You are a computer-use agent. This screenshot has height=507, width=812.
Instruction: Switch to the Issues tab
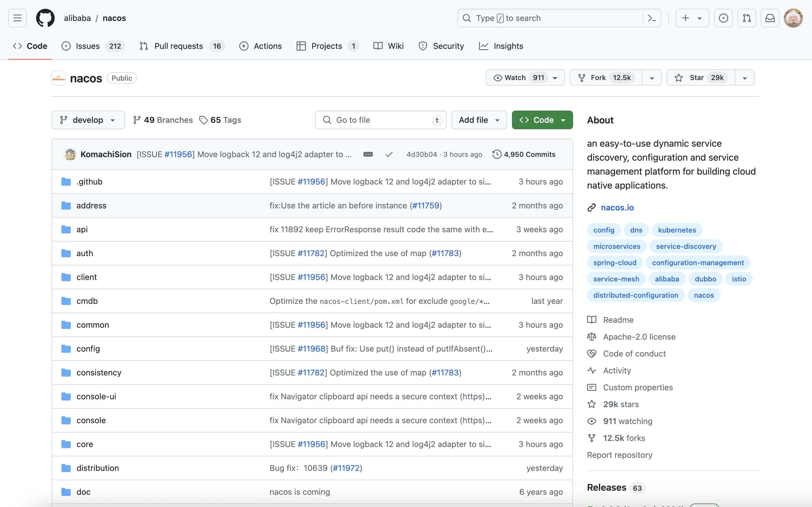[x=93, y=46]
